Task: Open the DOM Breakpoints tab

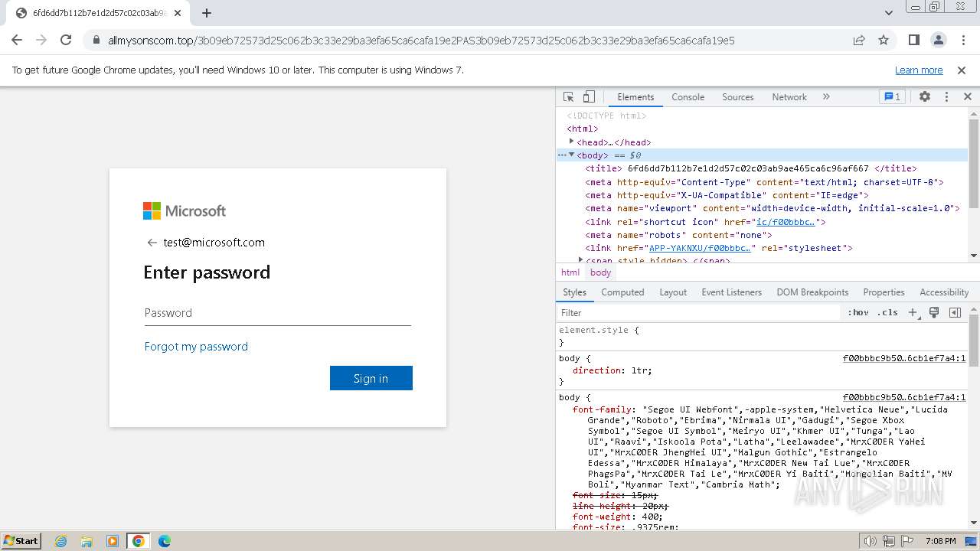Action: pyautogui.click(x=812, y=292)
